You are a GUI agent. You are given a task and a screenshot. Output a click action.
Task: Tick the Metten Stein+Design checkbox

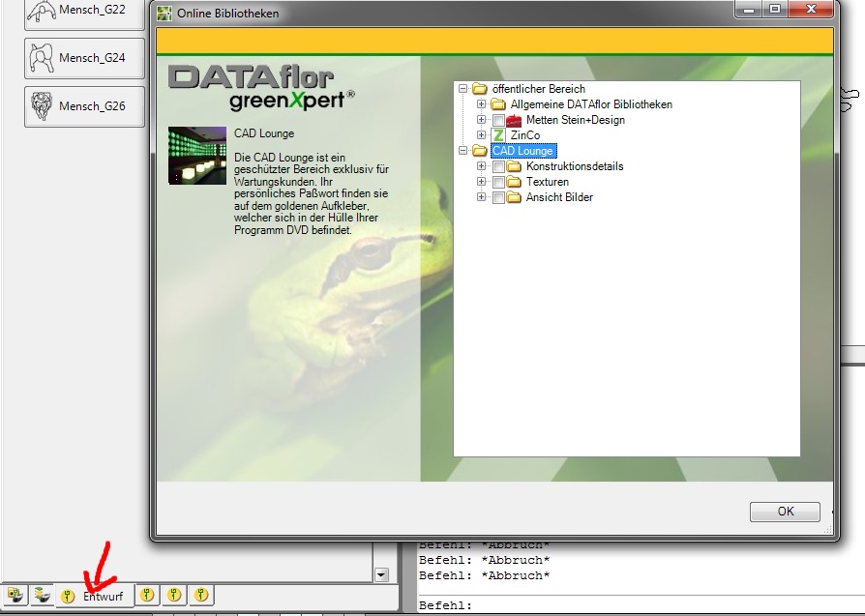click(498, 120)
